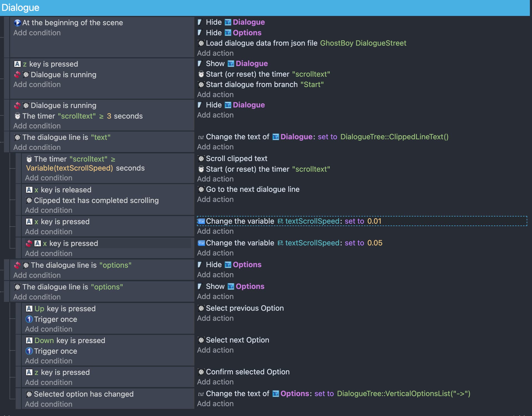
Task: Click the play icon on "At the beginning of the scene"
Action: pos(17,23)
